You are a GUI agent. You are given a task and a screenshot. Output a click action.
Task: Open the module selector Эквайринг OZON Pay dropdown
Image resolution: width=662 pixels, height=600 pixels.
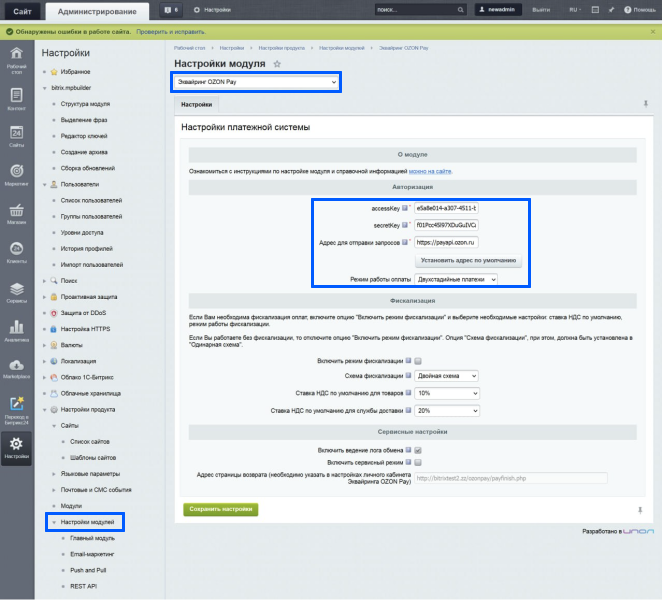coord(256,82)
